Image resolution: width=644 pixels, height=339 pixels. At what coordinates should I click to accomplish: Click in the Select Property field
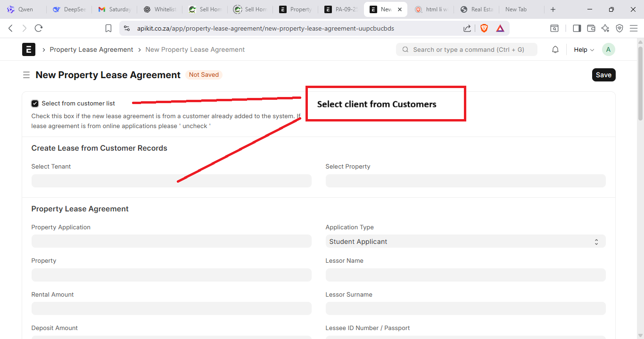(465, 181)
